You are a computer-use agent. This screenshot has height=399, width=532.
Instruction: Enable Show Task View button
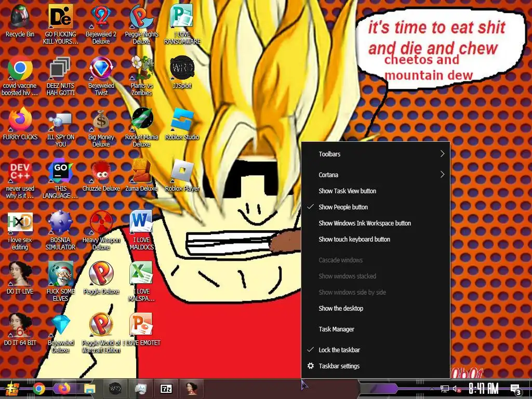tap(376, 191)
